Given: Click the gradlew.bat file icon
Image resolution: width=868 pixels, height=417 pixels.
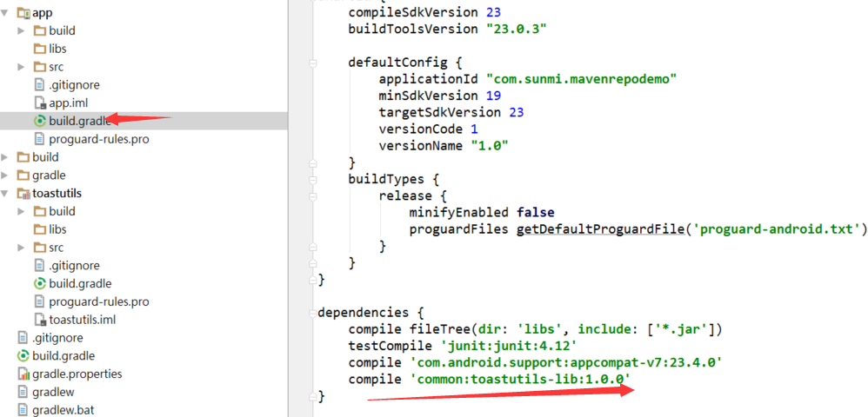Looking at the screenshot, I should (23, 410).
